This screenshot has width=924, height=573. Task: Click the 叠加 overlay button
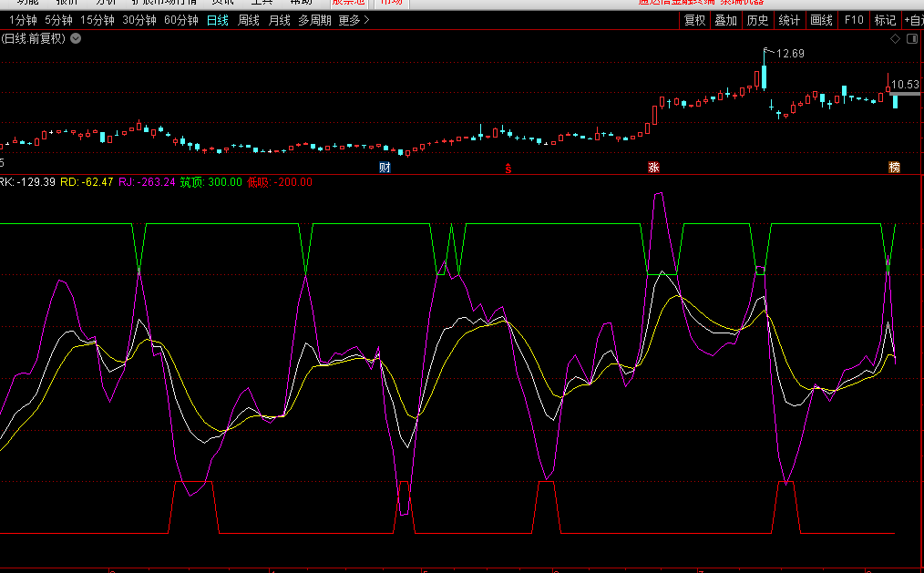coord(725,20)
